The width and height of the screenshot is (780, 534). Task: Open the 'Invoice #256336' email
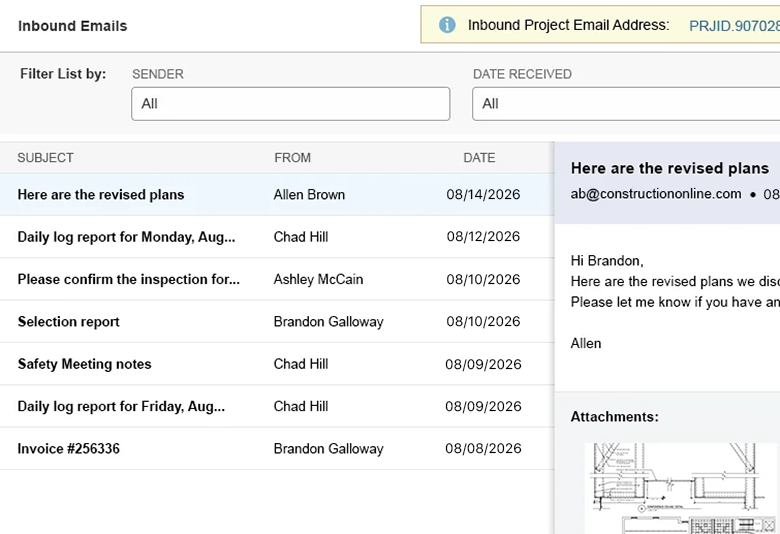pyautogui.click(x=277, y=448)
